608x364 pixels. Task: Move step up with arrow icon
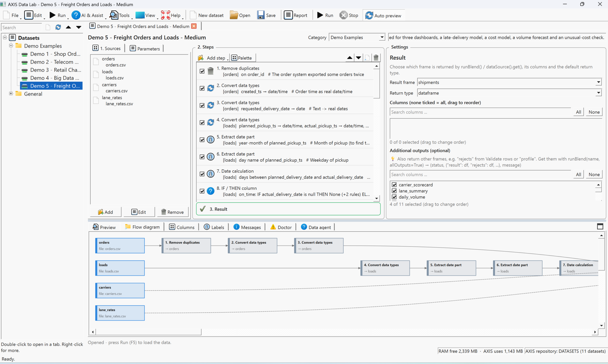click(350, 58)
